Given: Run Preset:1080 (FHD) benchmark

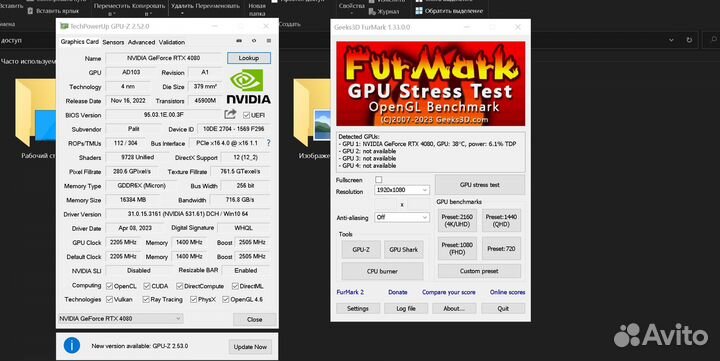Looking at the screenshot, I should tap(457, 248).
